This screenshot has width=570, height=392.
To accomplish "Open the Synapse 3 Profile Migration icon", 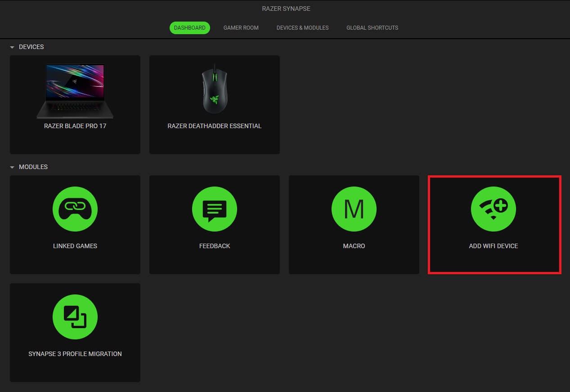I will pos(75,317).
